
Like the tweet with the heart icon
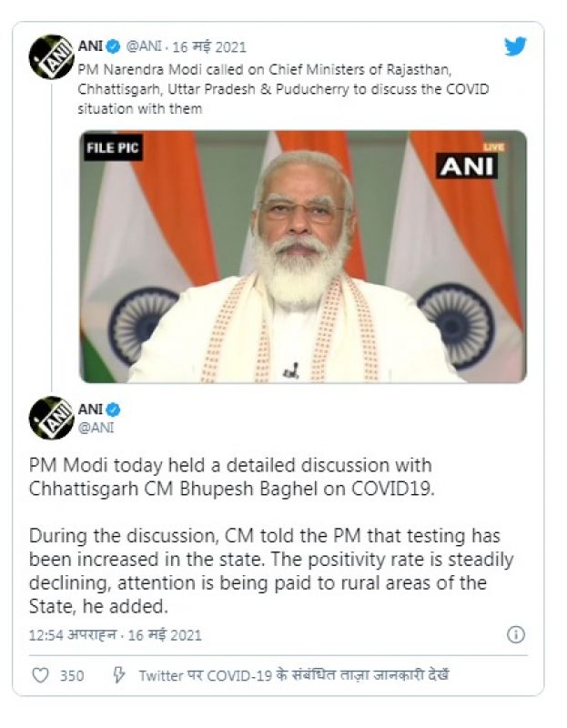click(40, 675)
